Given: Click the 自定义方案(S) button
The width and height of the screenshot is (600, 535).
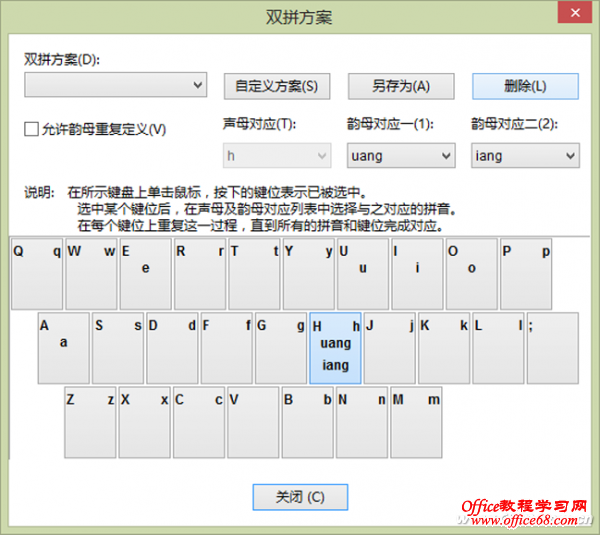Looking at the screenshot, I should coord(277,86).
